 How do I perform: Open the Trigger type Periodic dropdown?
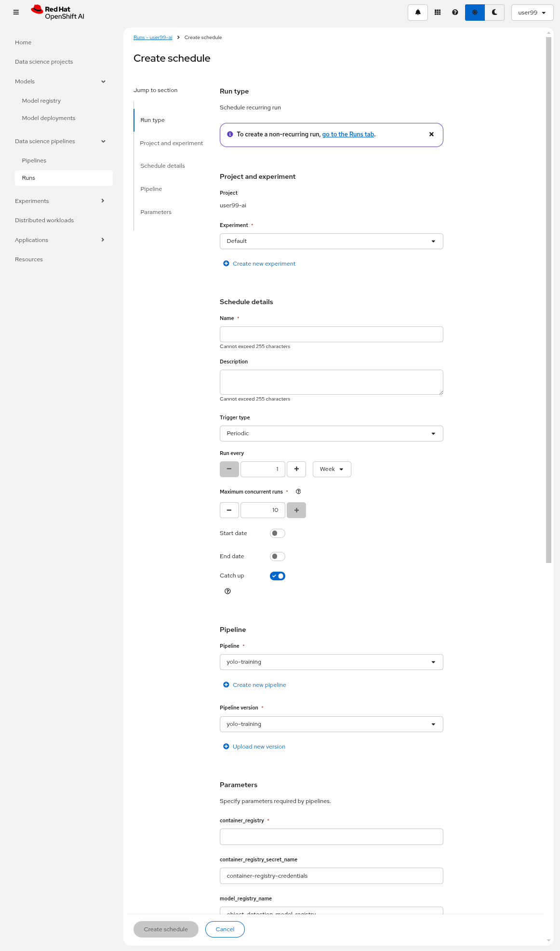pyautogui.click(x=332, y=434)
